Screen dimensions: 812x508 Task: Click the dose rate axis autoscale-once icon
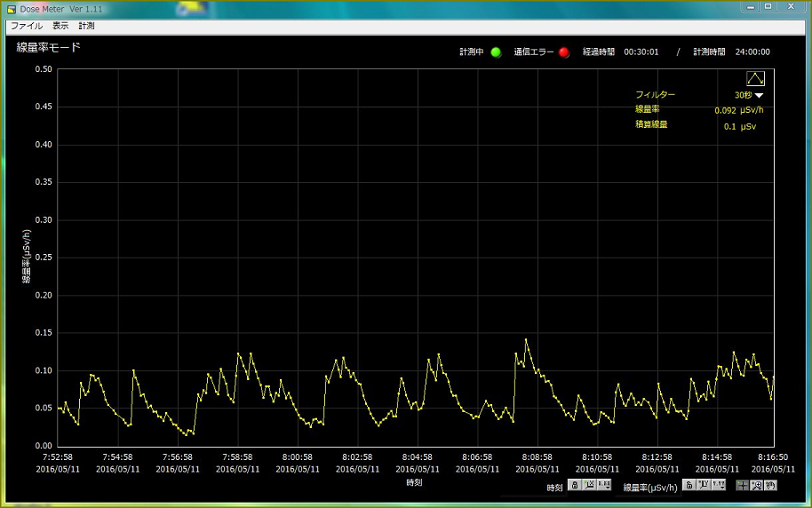point(704,485)
